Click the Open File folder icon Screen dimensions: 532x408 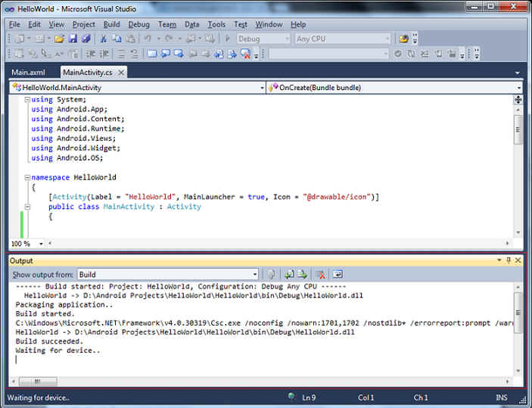[59, 39]
